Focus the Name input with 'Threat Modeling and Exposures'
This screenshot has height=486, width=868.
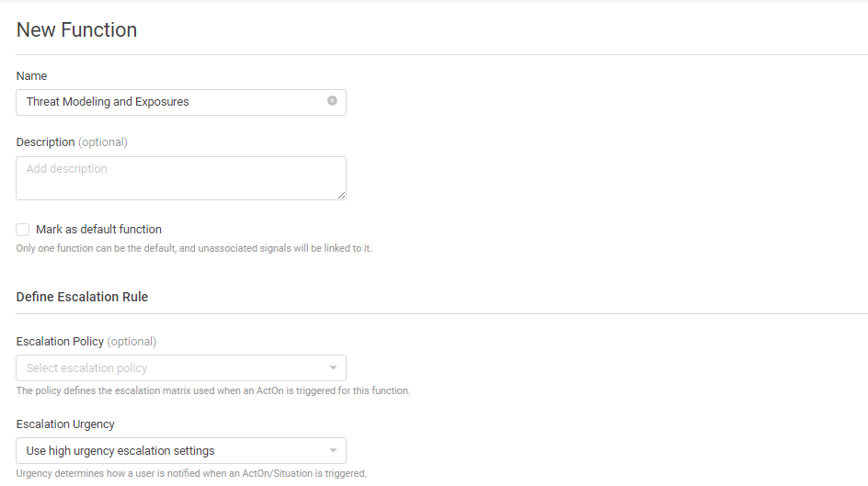pyautogui.click(x=181, y=102)
